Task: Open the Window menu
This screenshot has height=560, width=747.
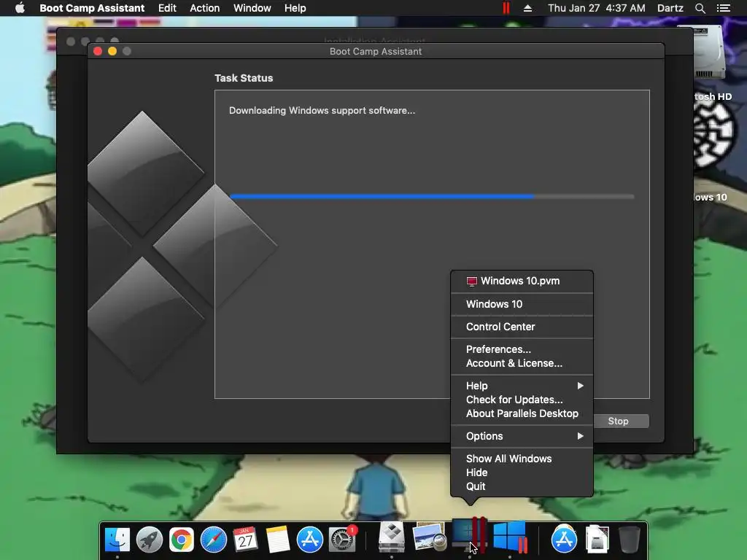Action: (252, 8)
